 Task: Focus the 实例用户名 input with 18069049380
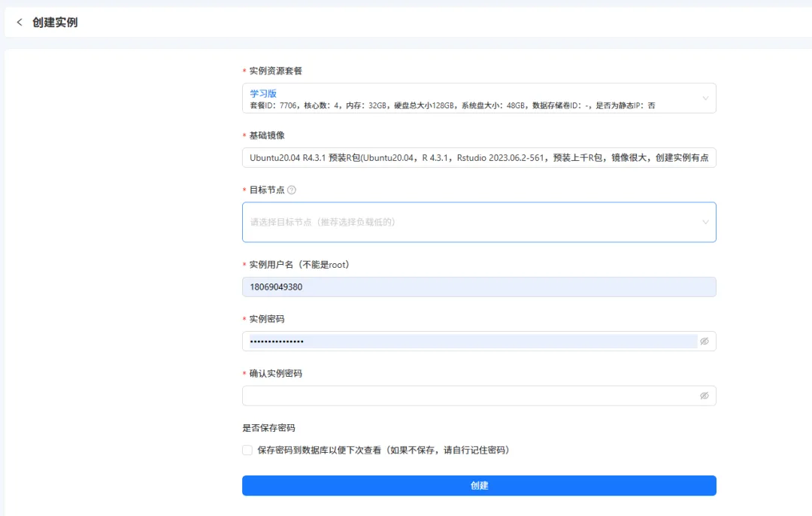[x=479, y=287]
